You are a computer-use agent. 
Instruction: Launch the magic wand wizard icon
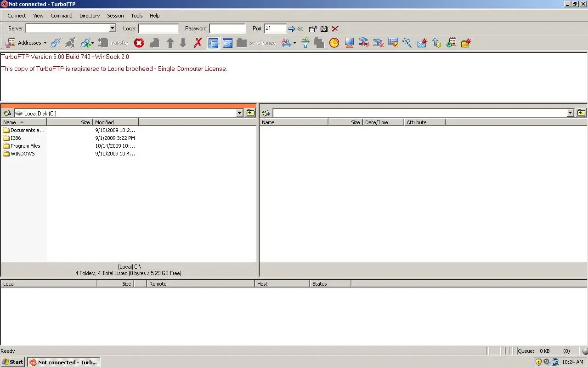point(407,43)
